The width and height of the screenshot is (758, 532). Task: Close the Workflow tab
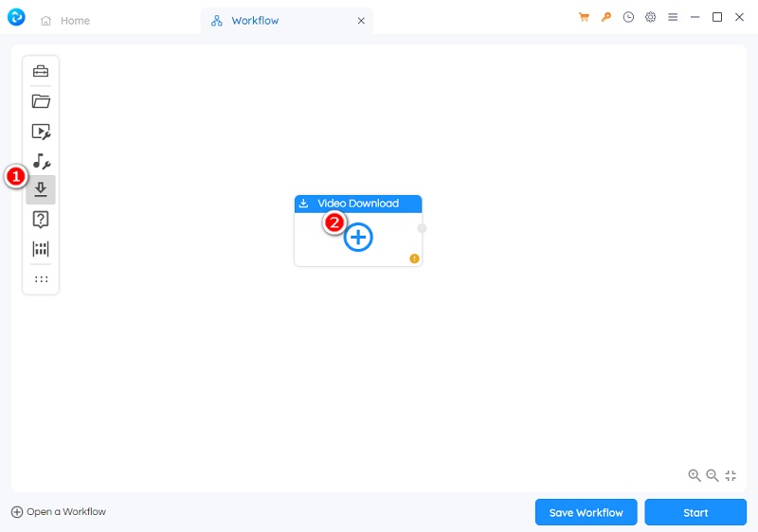(361, 21)
